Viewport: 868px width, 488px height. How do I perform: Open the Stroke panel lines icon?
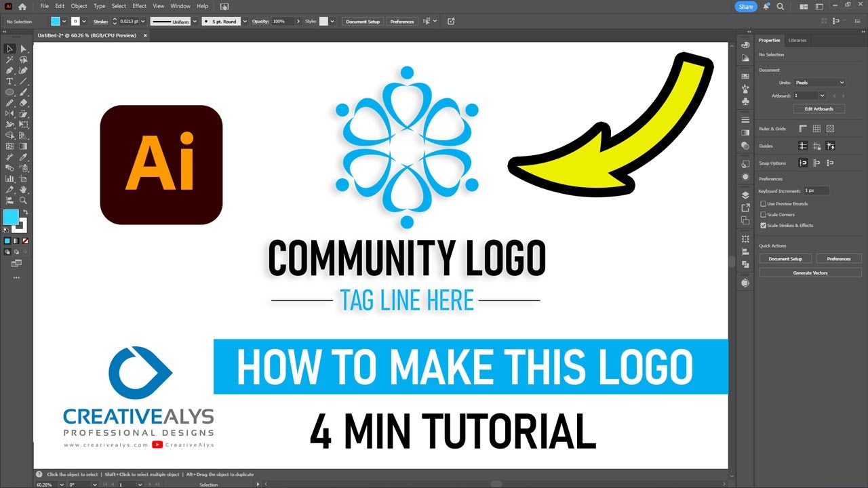point(745,120)
